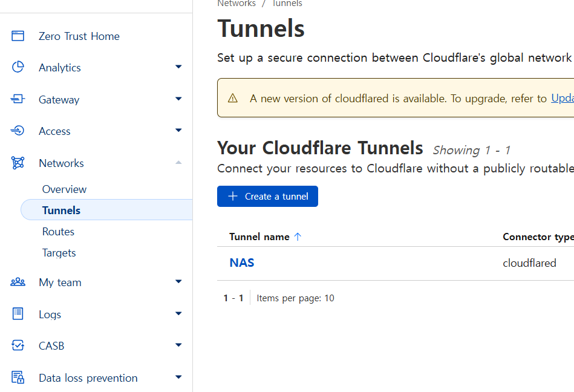The width and height of the screenshot is (574, 392).
Task: Expand the CASB menu arrow
Action: (178, 345)
